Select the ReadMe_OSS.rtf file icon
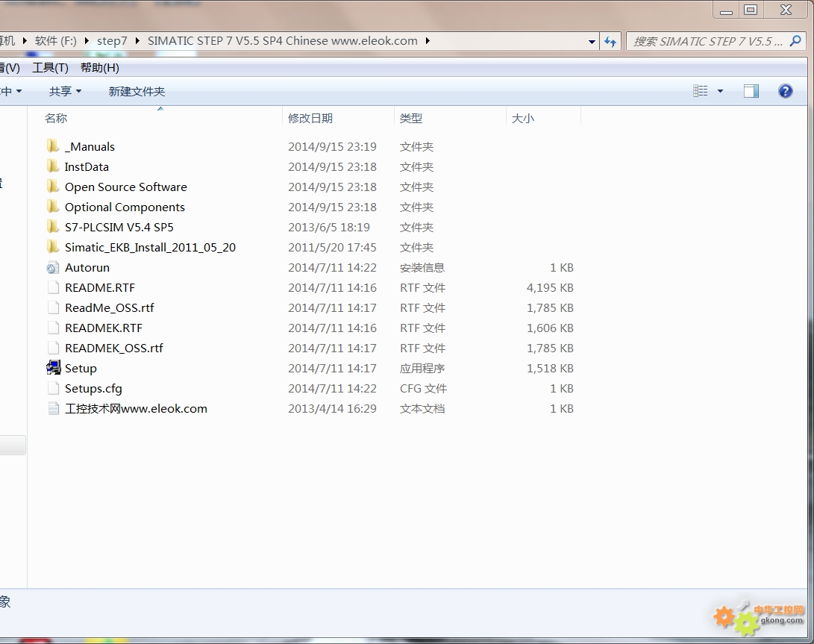814x644 pixels. (53, 308)
